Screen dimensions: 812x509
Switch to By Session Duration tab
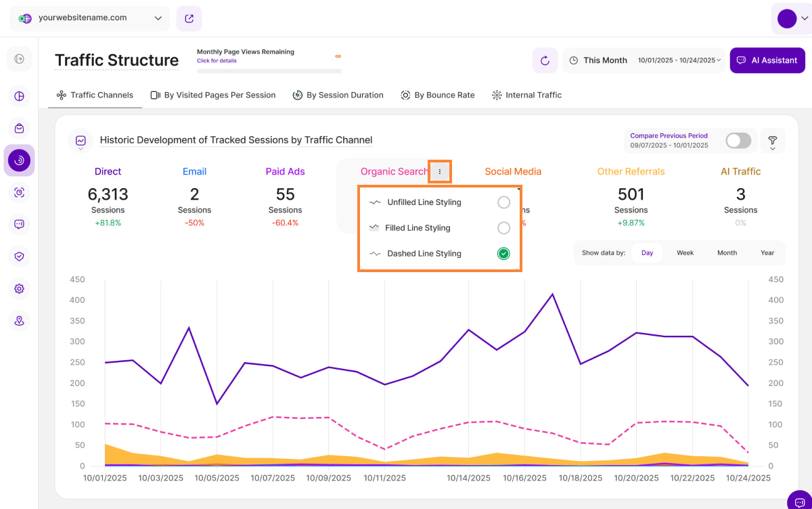pyautogui.click(x=338, y=95)
